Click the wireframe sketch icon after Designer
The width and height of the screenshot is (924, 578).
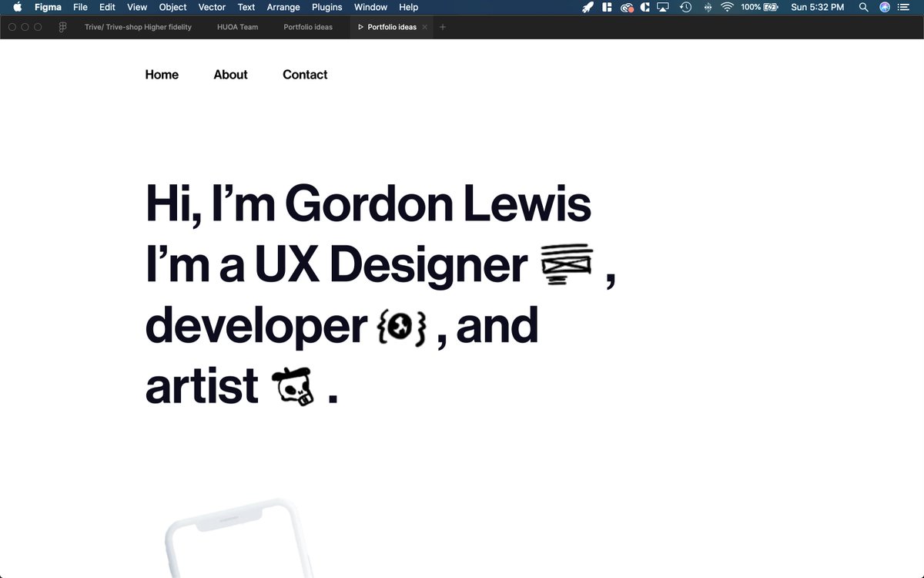tap(567, 264)
